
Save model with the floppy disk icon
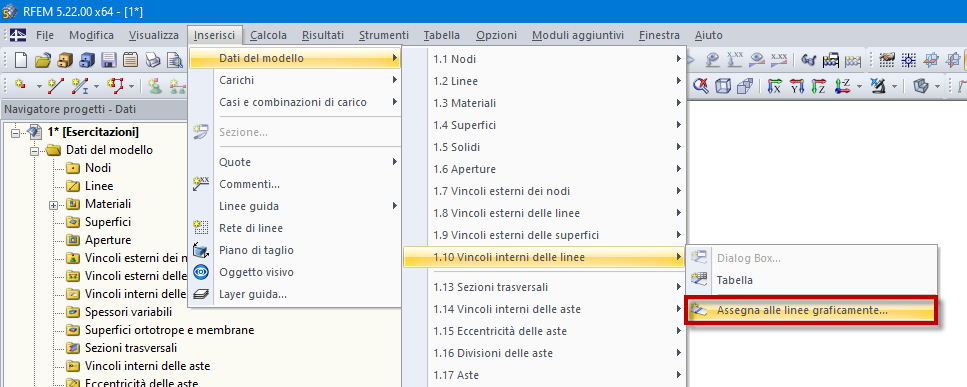tap(109, 60)
